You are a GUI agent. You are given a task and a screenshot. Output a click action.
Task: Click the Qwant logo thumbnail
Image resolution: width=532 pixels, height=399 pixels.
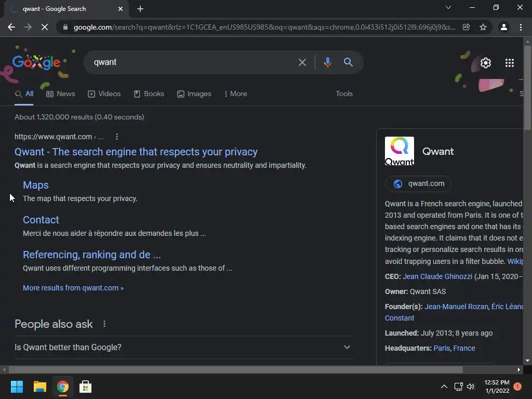coord(400,151)
